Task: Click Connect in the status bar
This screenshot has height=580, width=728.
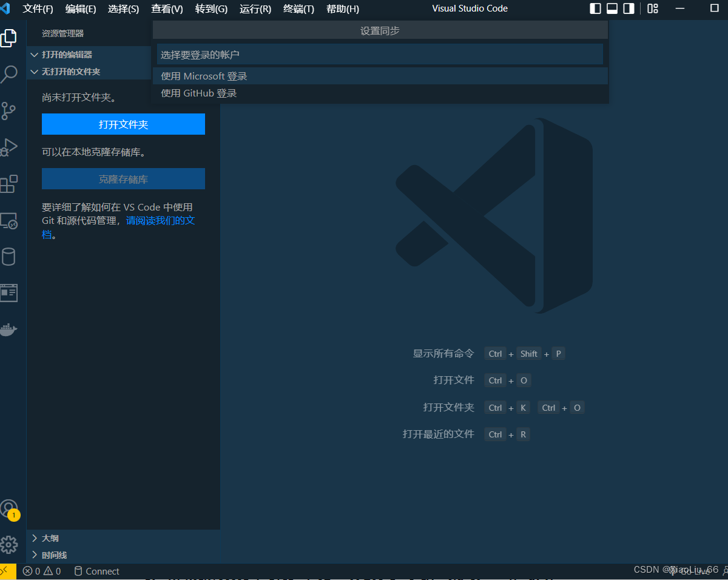Action: [96, 571]
